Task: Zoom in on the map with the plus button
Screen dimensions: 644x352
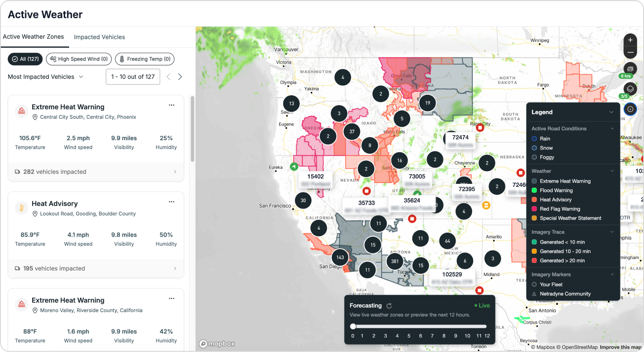Action: point(630,40)
